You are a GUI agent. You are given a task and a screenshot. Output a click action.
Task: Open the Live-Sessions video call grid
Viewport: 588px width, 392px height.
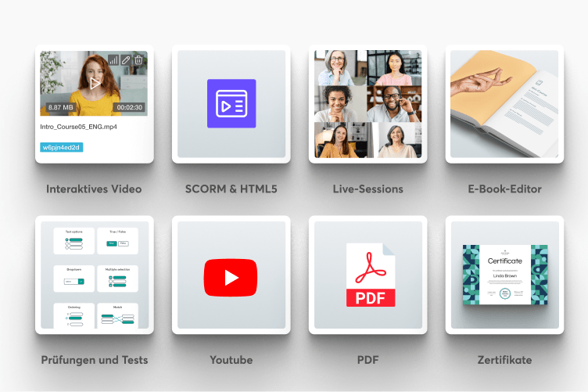coord(367,104)
